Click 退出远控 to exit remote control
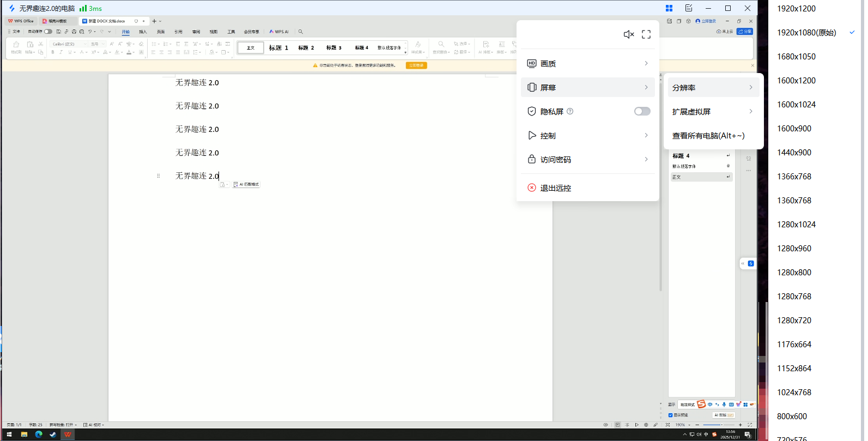The image size is (868, 441). 588,188
